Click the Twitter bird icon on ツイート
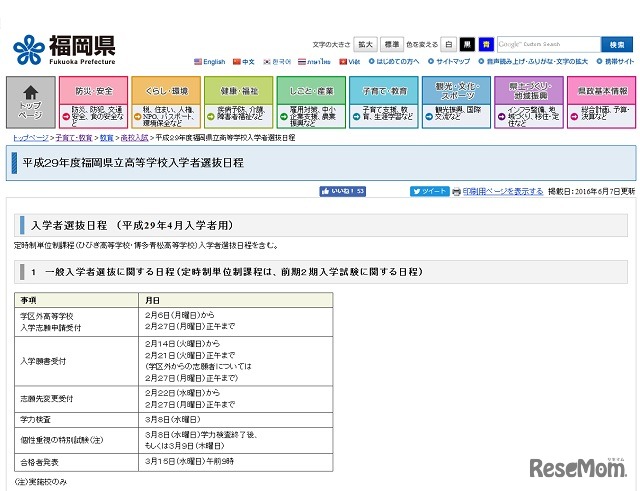 pyautogui.click(x=417, y=191)
